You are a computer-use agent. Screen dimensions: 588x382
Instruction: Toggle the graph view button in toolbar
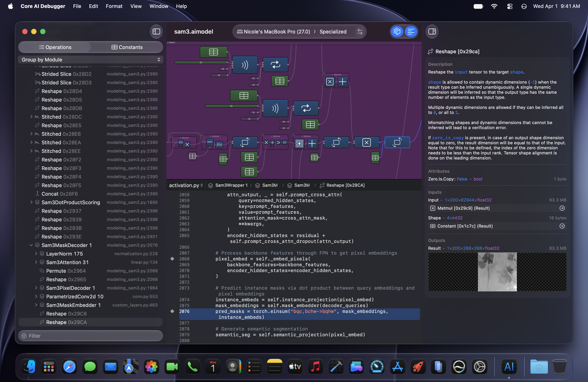397,32
